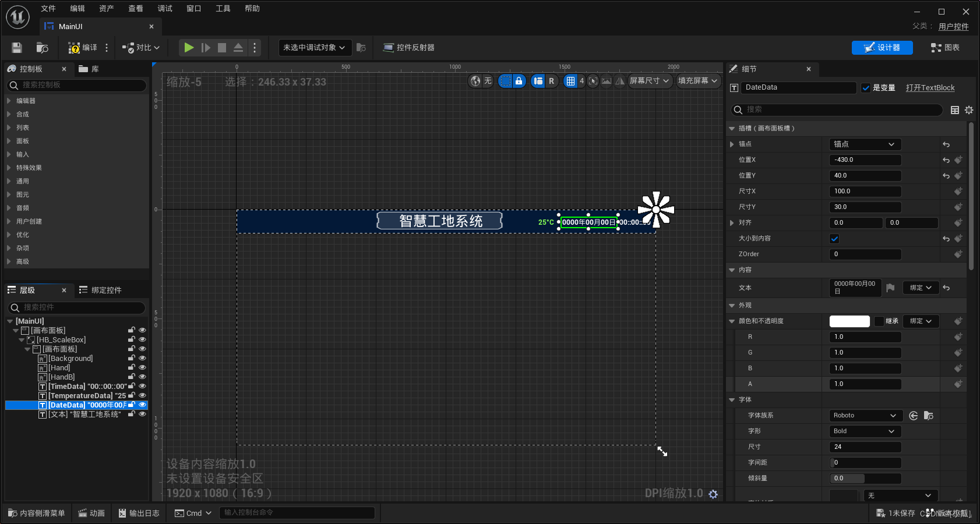The width and height of the screenshot is (980, 524).
Task: Collapse the Font section in Details
Action: [x=732, y=400]
